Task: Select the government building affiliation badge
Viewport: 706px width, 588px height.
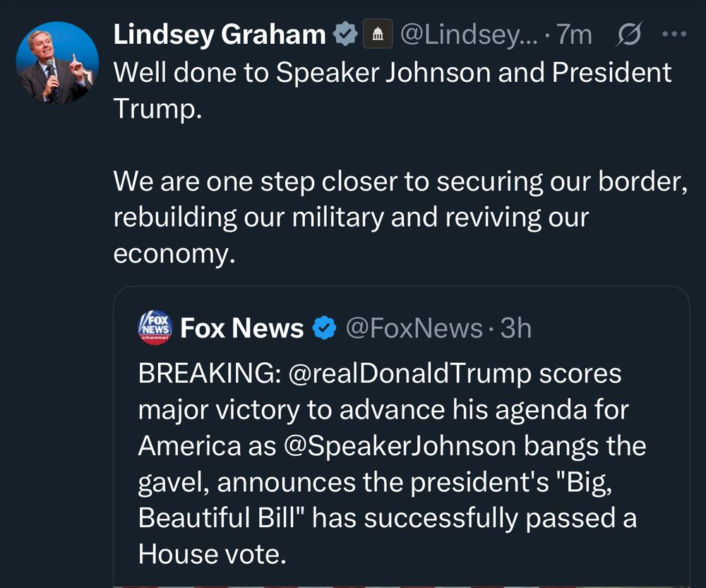Action: point(377,32)
